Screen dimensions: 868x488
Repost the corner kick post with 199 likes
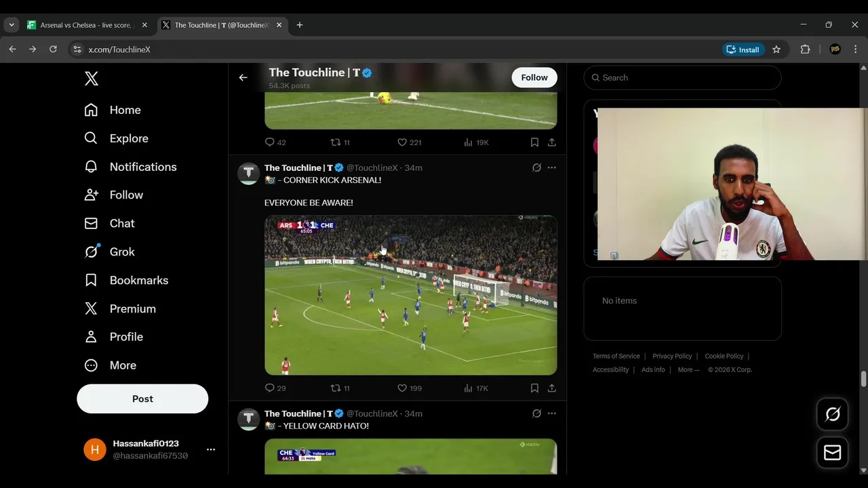tap(340, 388)
